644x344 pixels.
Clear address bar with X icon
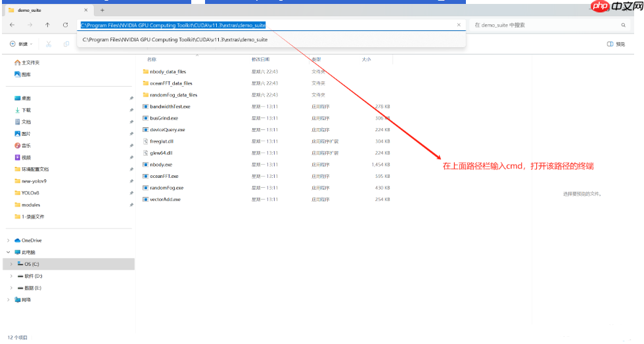click(x=459, y=25)
